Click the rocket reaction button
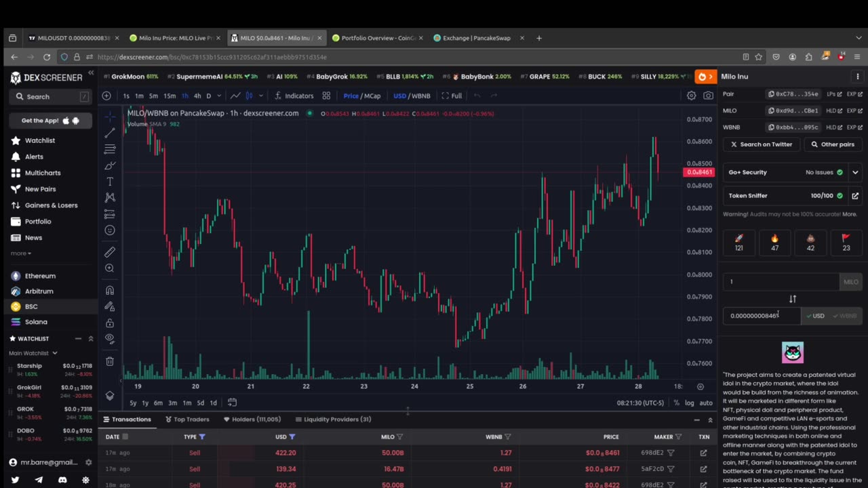Viewport: 868px width, 488px height. 739,243
